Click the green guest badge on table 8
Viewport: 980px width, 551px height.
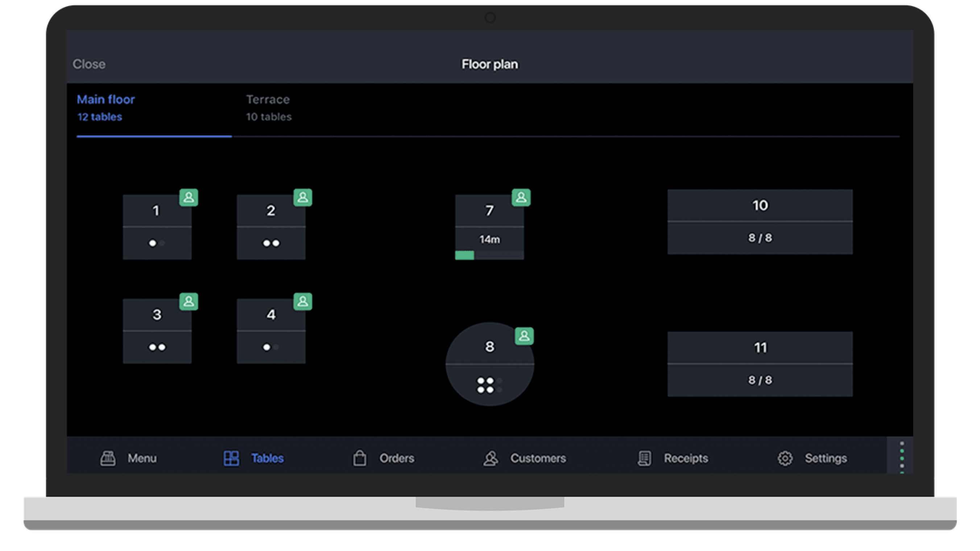[x=524, y=336]
